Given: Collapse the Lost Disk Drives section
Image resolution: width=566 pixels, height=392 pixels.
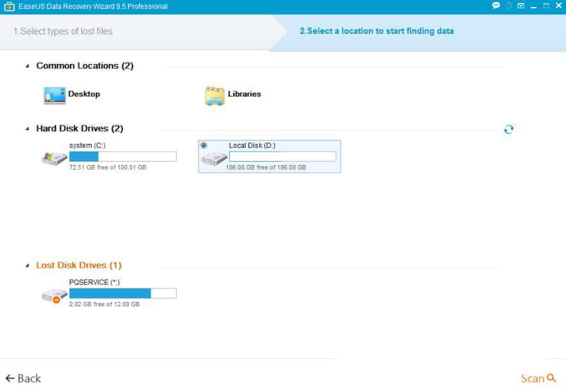Looking at the screenshot, I should (28, 265).
